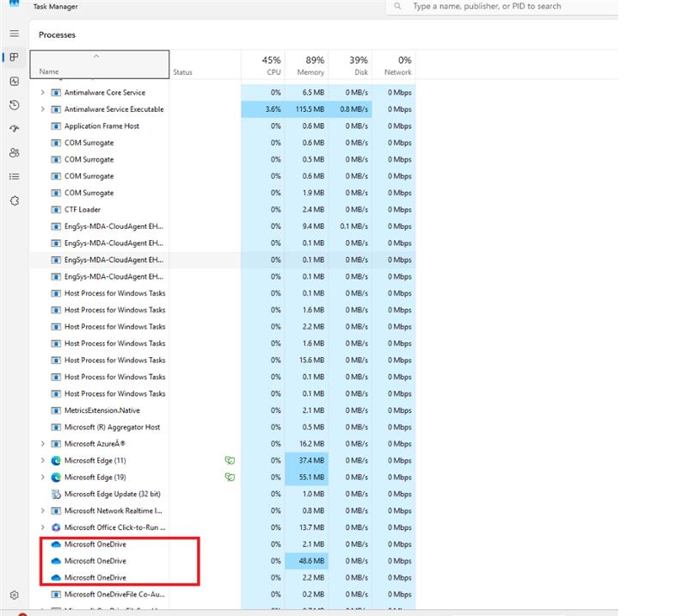Focus the process search box
The image size is (688, 616).
point(502,7)
